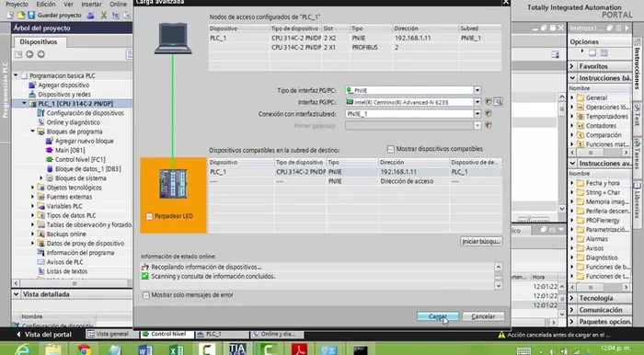Click the Bloque de datos_1 [DB3] icon
The width and height of the screenshot is (644, 355).
pyautogui.click(x=50, y=168)
